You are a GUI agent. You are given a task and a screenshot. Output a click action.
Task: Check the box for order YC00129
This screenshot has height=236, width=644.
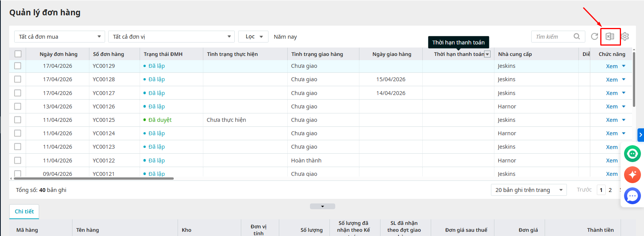click(18, 66)
